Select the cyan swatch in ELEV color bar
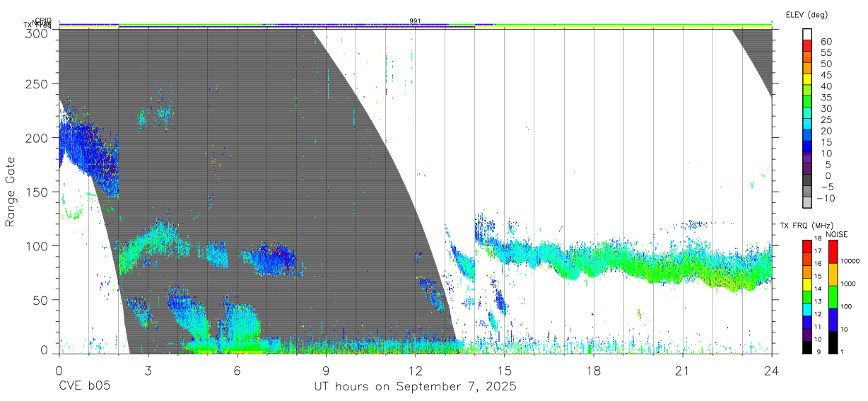Image resolution: width=868 pixels, height=401 pixels. tap(807, 124)
